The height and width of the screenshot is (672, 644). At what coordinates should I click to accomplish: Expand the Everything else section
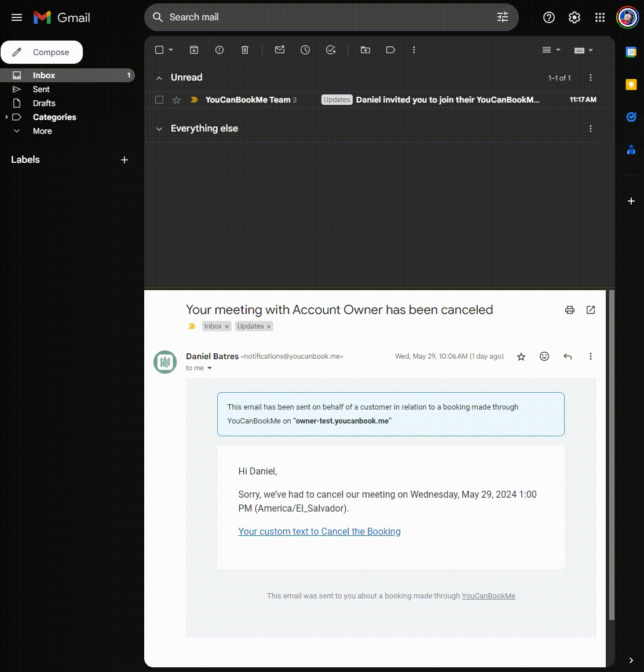click(x=159, y=129)
